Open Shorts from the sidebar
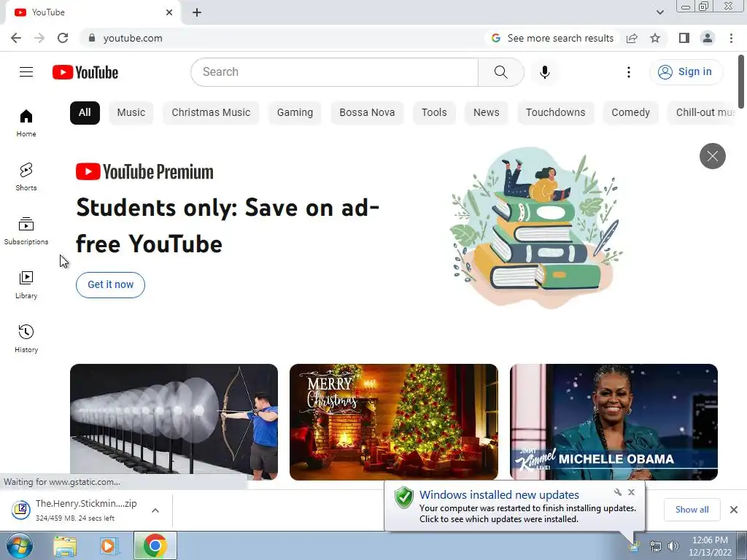 click(x=26, y=177)
